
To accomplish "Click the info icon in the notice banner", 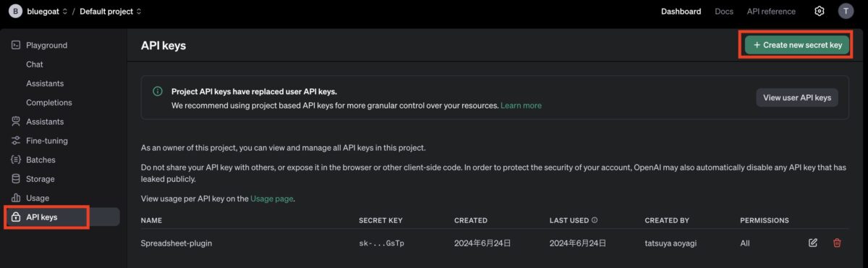I will [157, 91].
